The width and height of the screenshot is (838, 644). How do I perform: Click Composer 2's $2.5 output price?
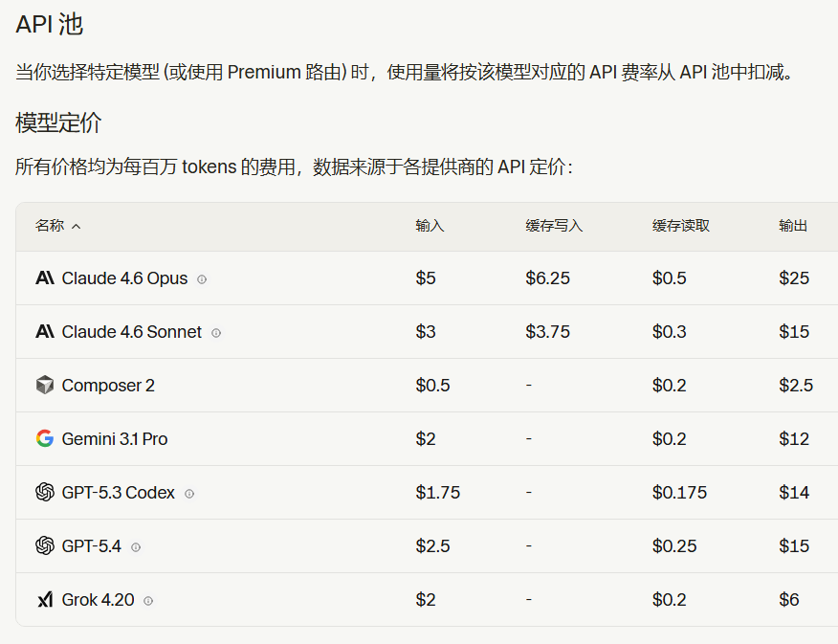click(x=796, y=385)
